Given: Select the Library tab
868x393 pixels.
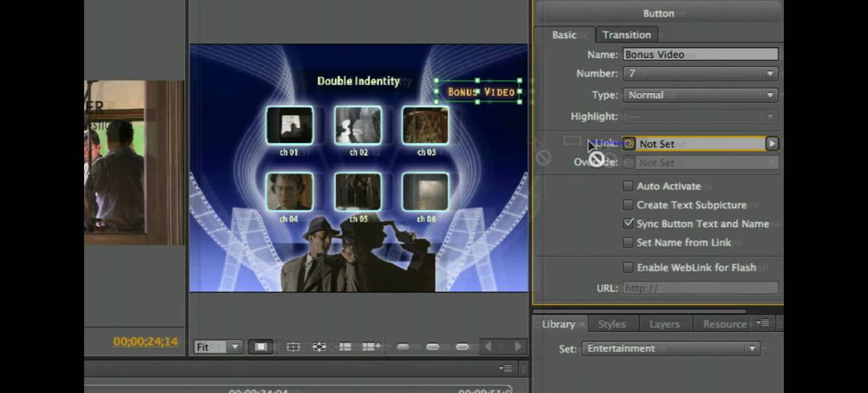Looking at the screenshot, I should (x=558, y=324).
